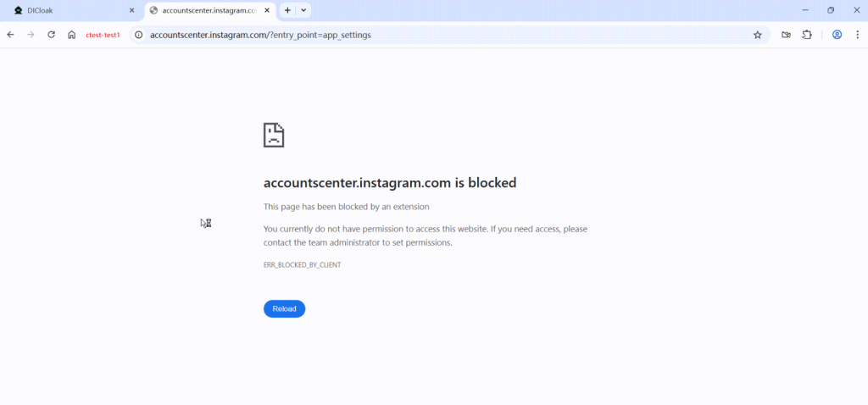This screenshot has height=405, width=868.
Task: Bookmark this page with the star icon
Action: point(758,35)
